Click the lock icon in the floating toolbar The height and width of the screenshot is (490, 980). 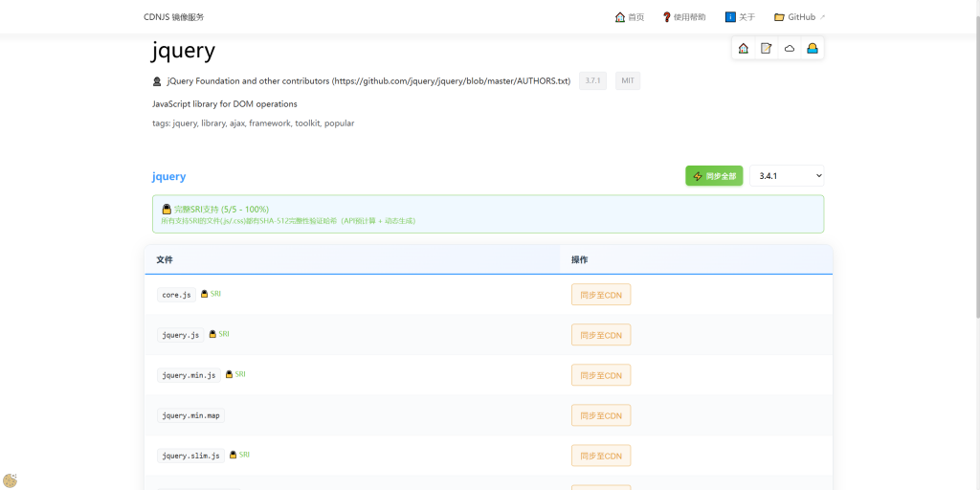(x=813, y=48)
